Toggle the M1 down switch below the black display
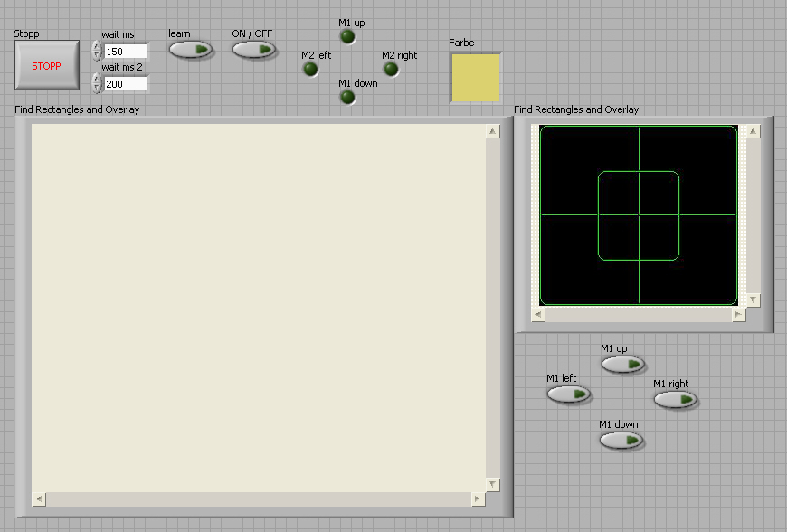 tap(621, 440)
